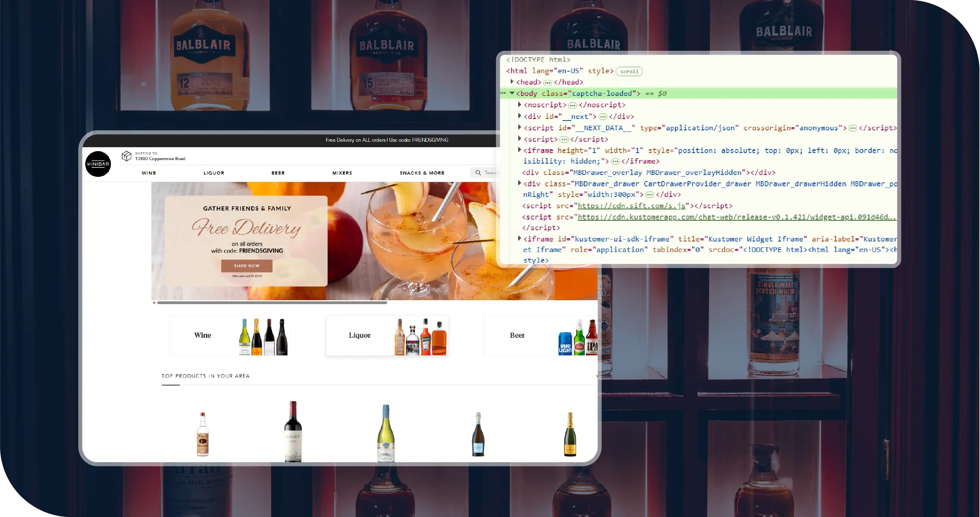
Task: Open the WINE navigation menu
Action: pyautogui.click(x=149, y=173)
